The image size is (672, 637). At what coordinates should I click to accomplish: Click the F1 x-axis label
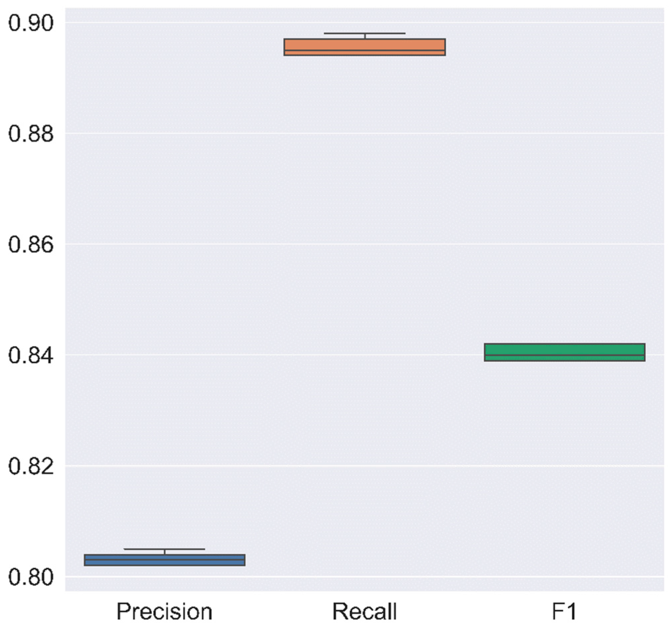565,612
